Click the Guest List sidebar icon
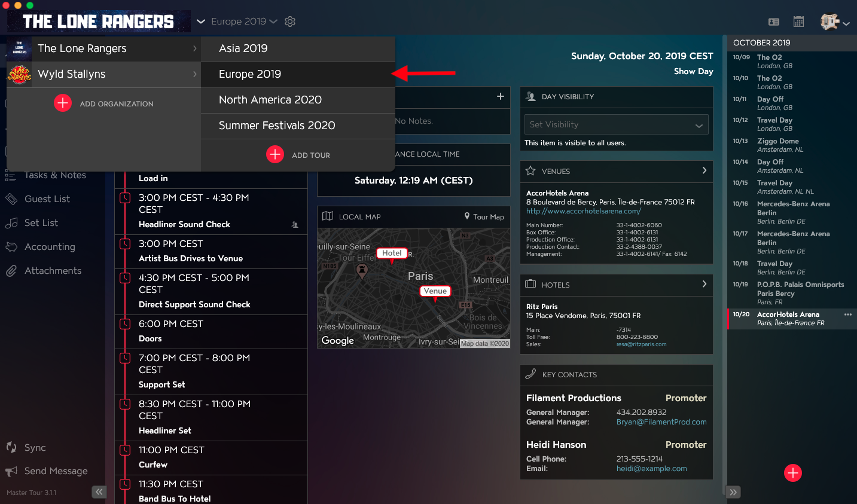 11,199
